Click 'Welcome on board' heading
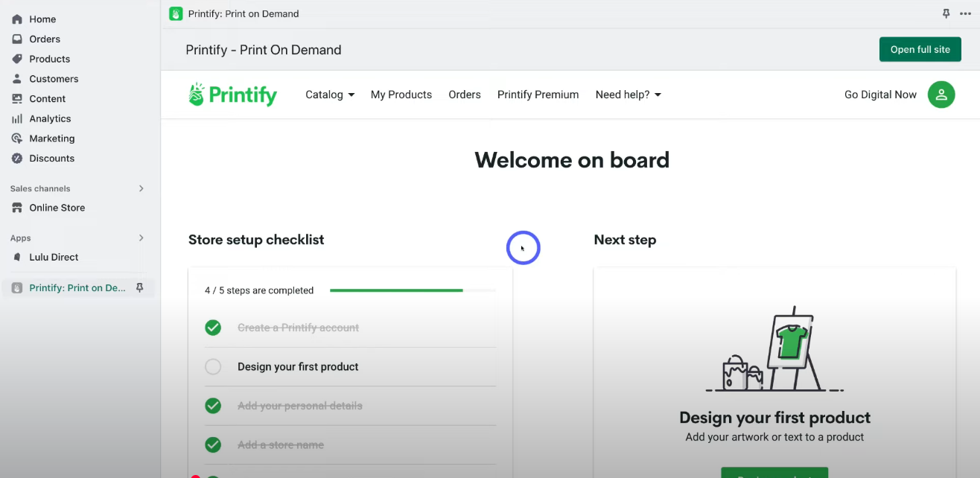Viewport: 980px width, 478px height. pos(572,160)
